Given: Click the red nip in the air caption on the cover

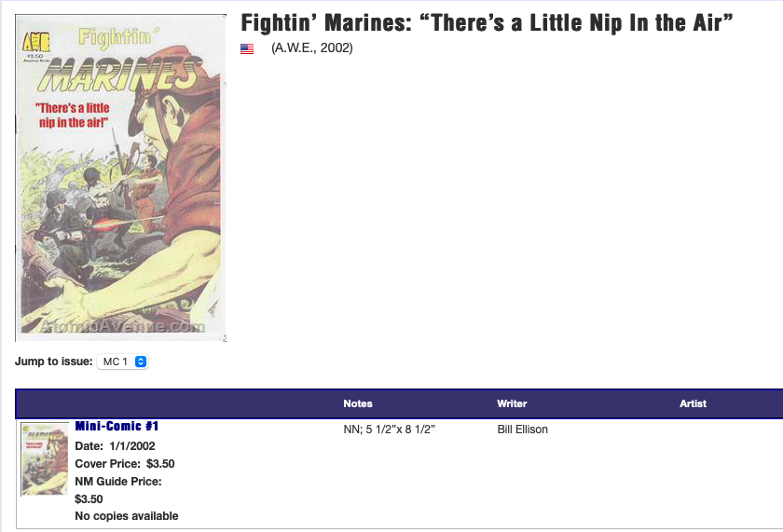Looking at the screenshot, I should (x=73, y=116).
